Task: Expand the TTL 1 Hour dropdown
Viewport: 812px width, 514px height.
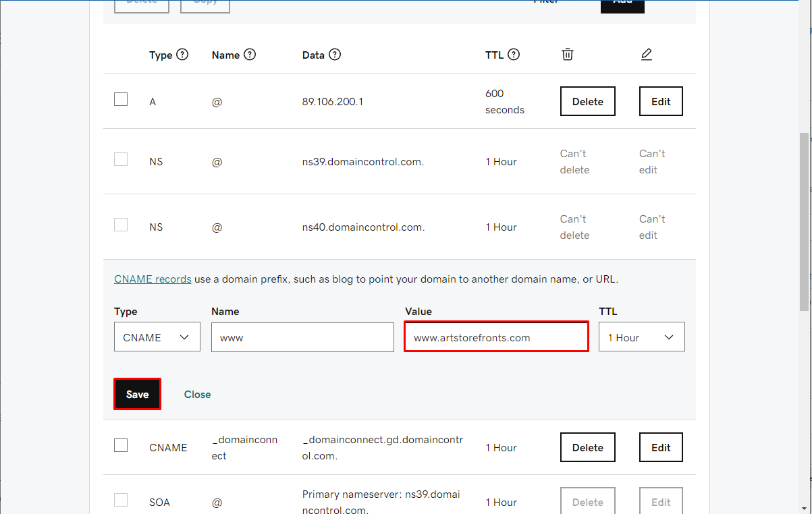Action: 642,337
